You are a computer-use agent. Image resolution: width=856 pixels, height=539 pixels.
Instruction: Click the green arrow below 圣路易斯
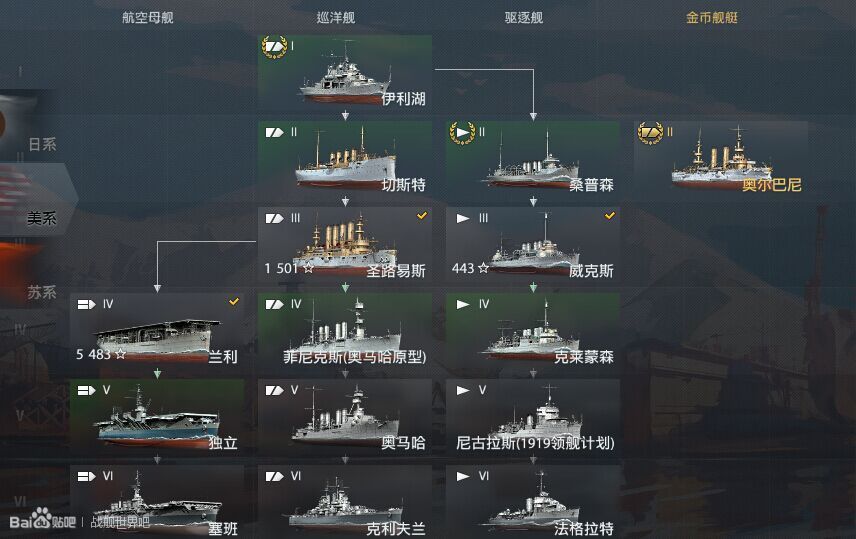coord(345,288)
